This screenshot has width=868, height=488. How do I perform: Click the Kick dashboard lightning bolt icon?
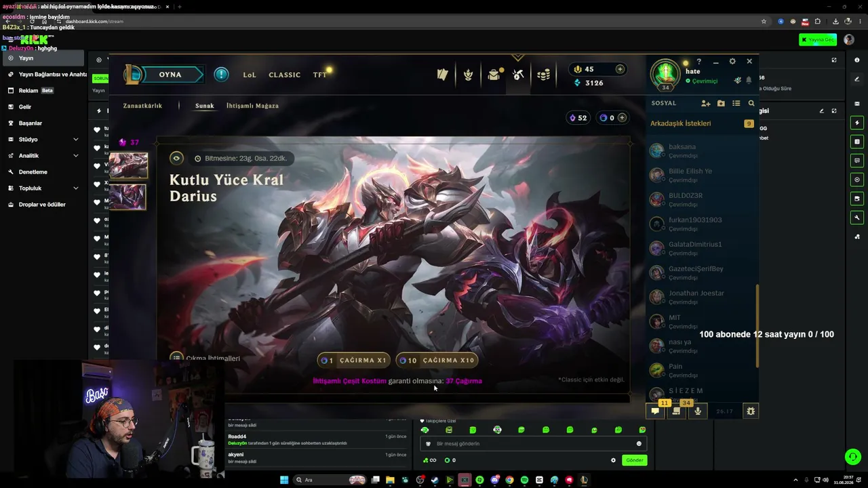pyautogui.click(x=857, y=123)
